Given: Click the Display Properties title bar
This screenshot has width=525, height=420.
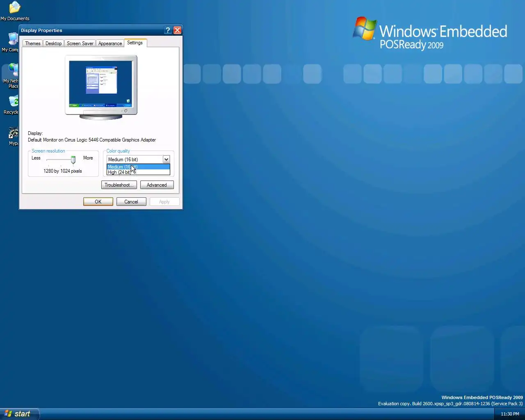Looking at the screenshot, I should click(92, 30).
